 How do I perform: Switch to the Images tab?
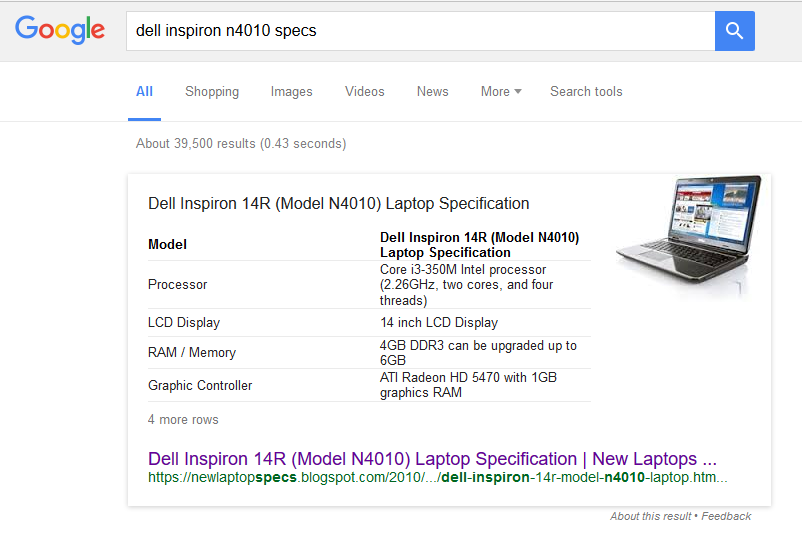(292, 92)
